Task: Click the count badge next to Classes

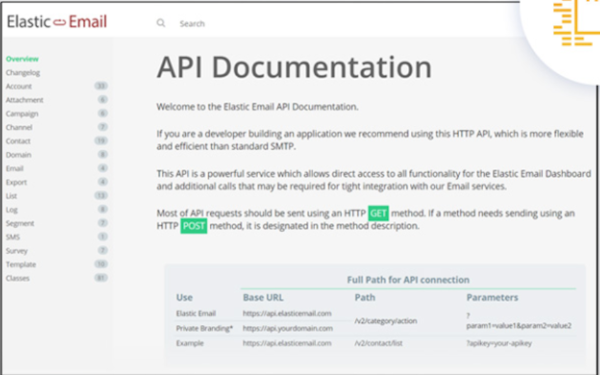Action: (101, 278)
